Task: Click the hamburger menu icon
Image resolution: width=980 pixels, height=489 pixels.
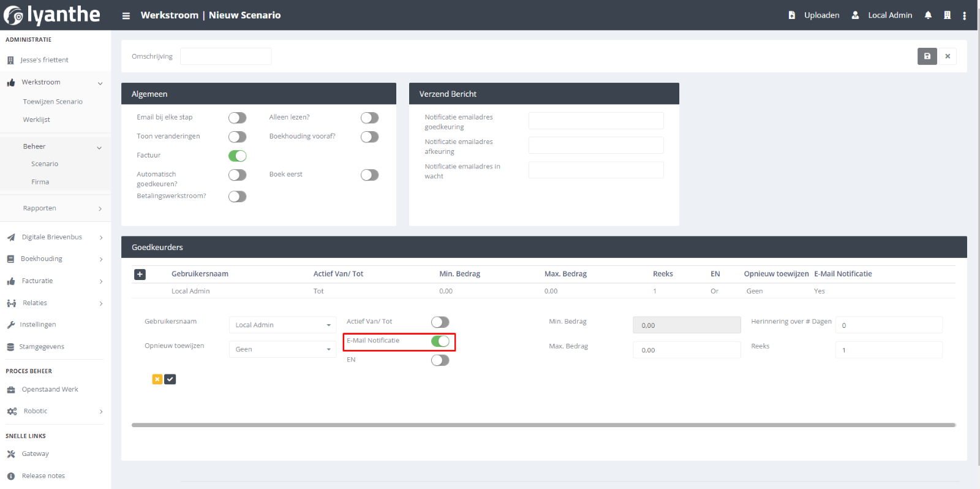Action: [126, 16]
